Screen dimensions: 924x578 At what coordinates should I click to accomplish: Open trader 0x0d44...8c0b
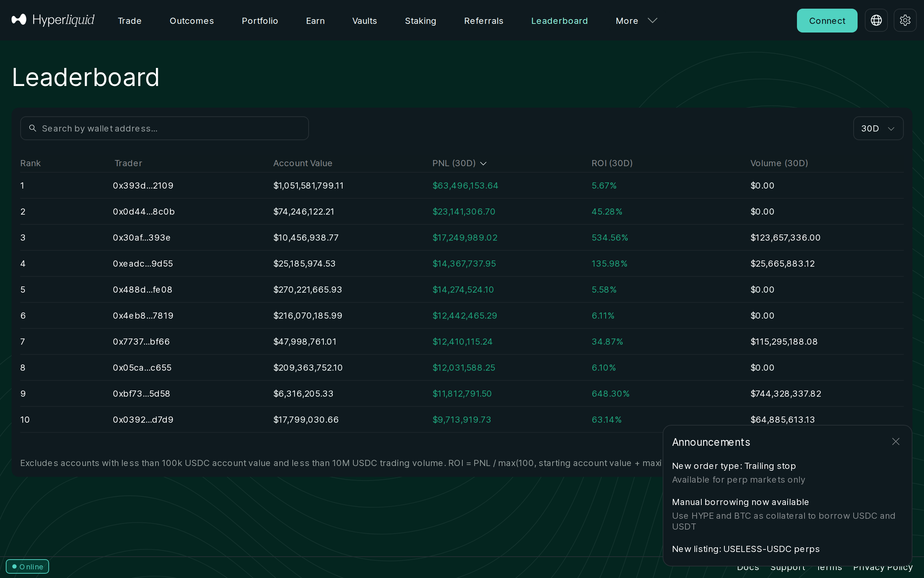144,211
